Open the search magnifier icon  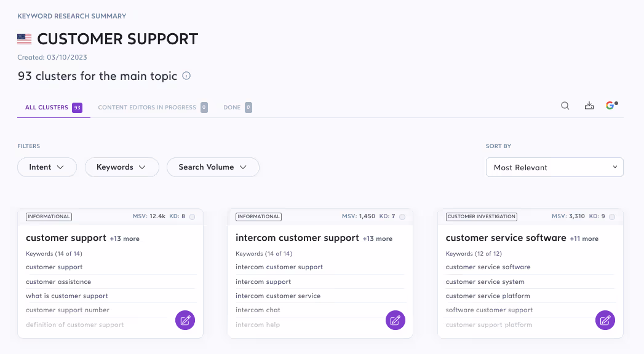click(565, 106)
